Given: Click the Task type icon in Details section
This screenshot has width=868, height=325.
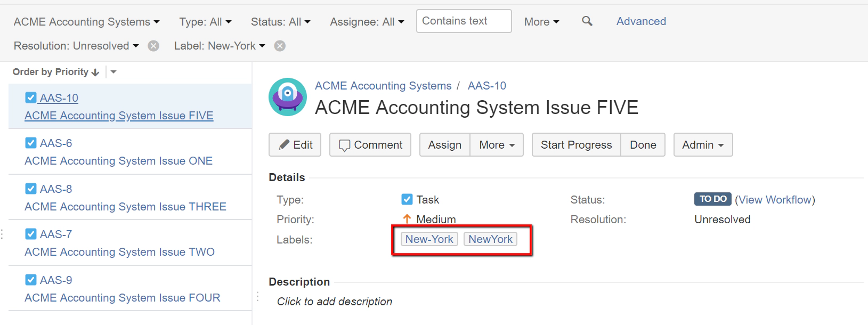Looking at the screenshot, I should 407,199.
